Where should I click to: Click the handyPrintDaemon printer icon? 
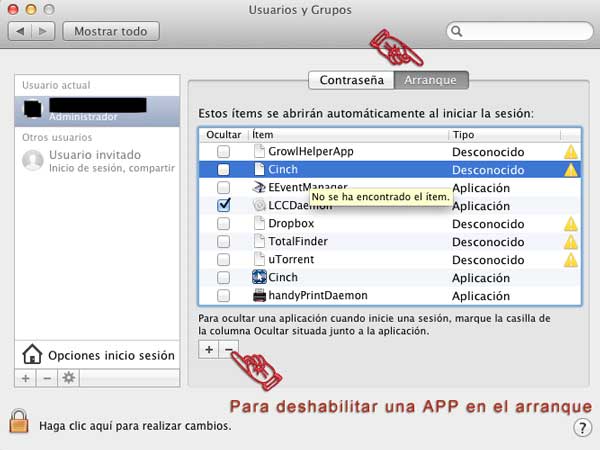coord(259,295)
